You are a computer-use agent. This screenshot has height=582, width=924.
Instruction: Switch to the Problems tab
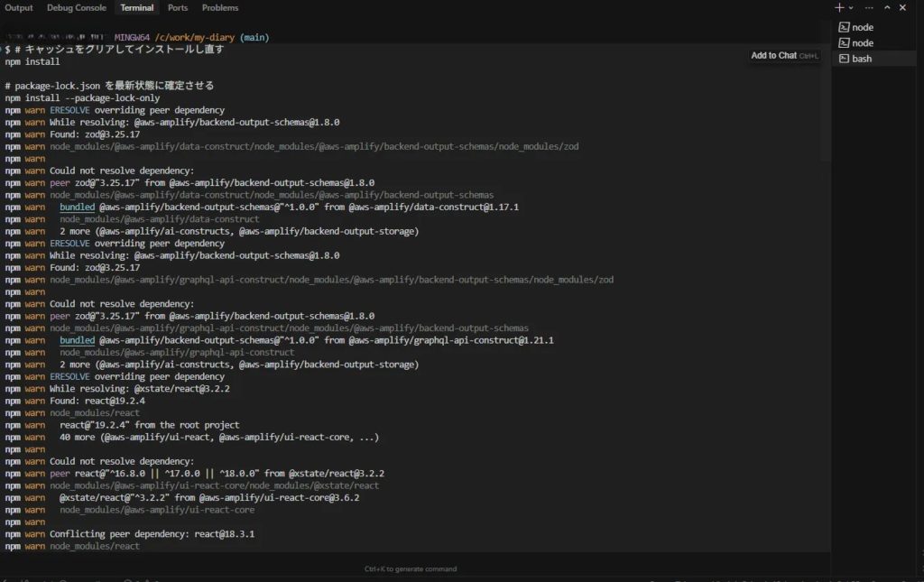(x=220, y=7)
